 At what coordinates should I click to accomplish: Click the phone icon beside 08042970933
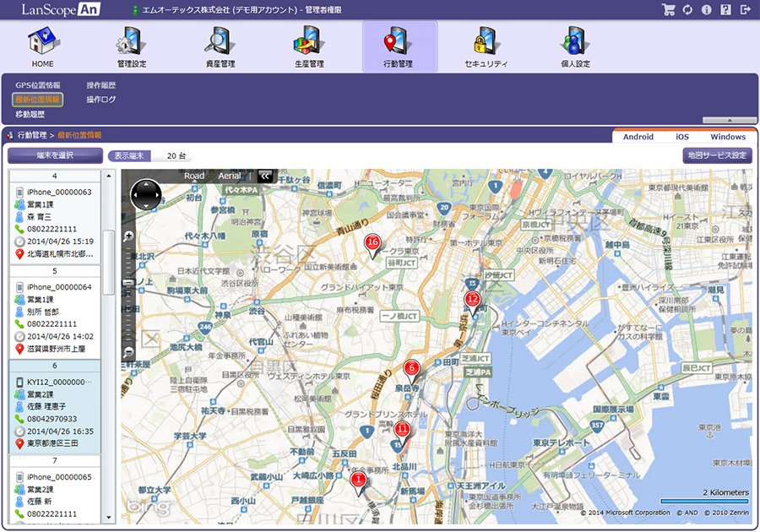(19, 419)
